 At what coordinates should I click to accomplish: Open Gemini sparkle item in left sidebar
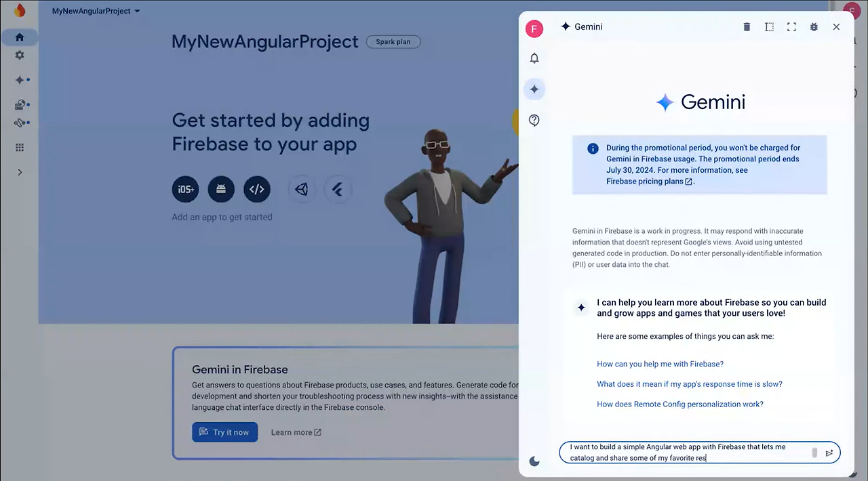point(20,80)
